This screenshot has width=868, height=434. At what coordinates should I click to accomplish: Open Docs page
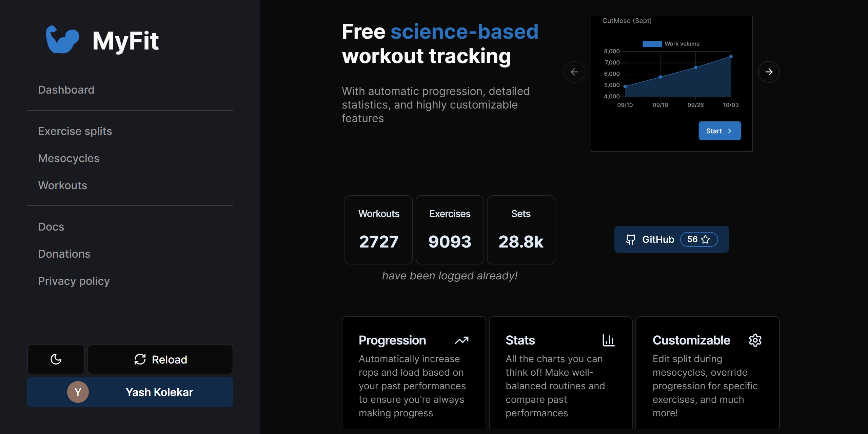(x=51, y=226)
